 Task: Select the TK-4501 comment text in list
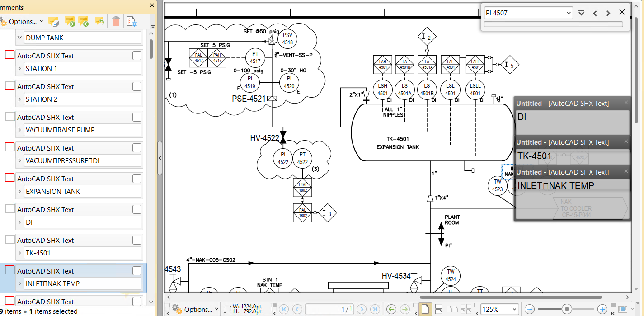point(38,253)
